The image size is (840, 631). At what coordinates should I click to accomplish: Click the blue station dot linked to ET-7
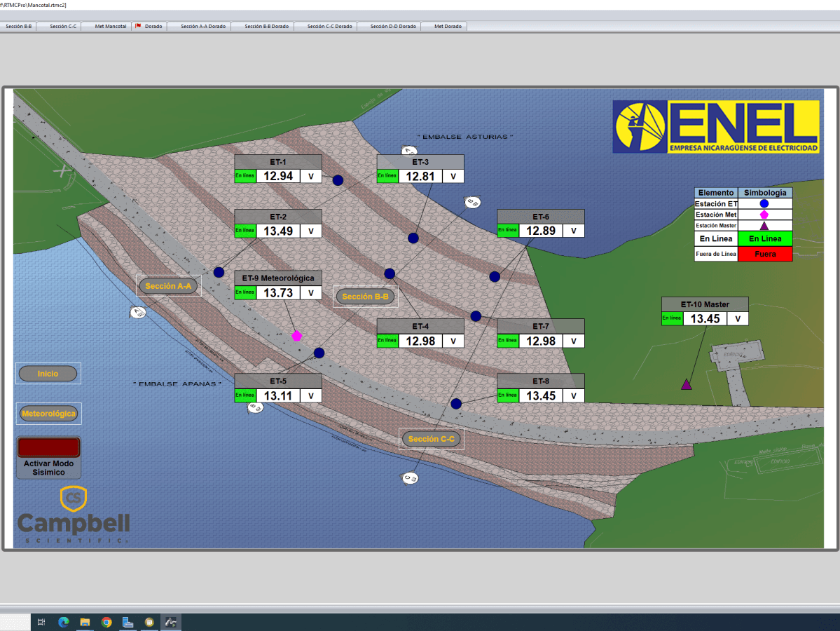[x=476, y=316]
